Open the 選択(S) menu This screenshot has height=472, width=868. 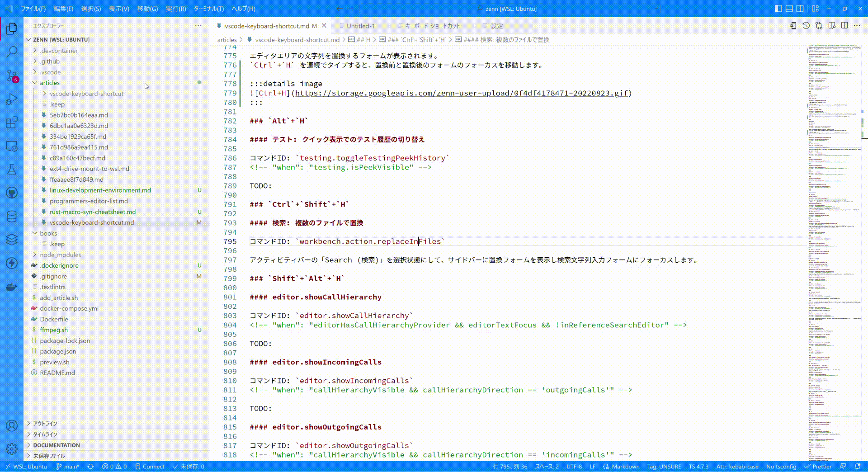coord(91,9)
